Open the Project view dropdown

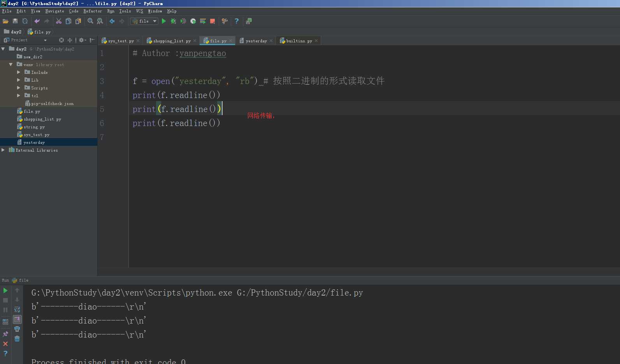[x=46, y=40]
